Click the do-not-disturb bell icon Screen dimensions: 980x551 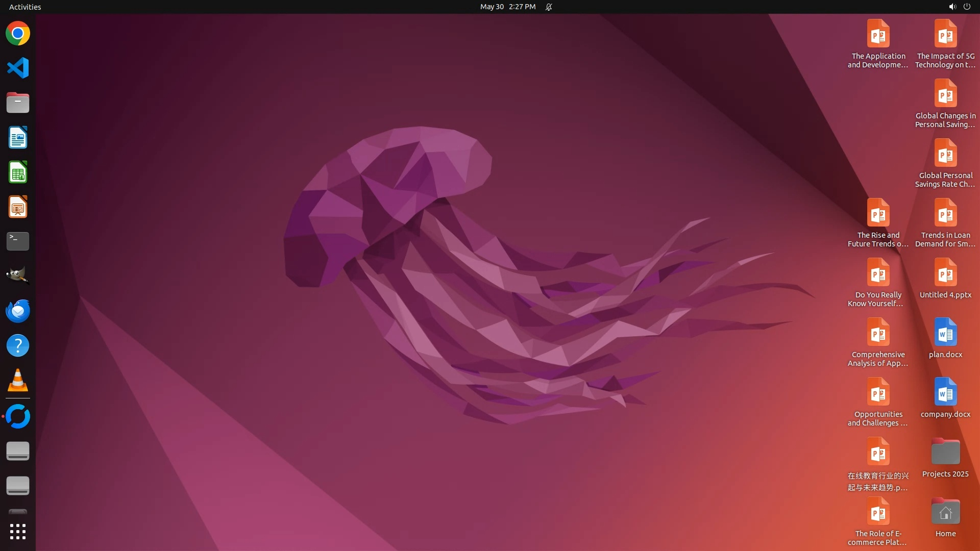(549, 7)
